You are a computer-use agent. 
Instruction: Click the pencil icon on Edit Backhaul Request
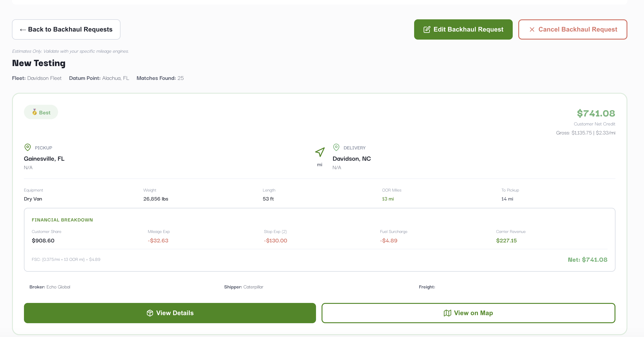click(x=427, y=29)
